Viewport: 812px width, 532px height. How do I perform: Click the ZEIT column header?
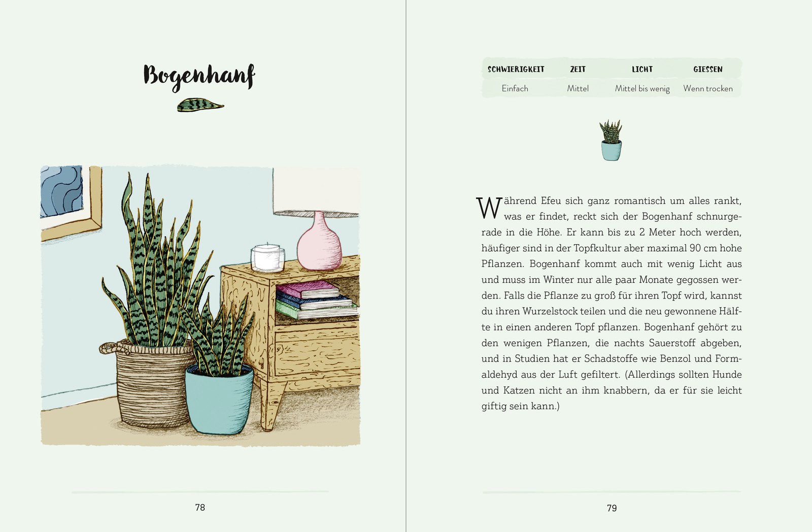coord(578,70)
